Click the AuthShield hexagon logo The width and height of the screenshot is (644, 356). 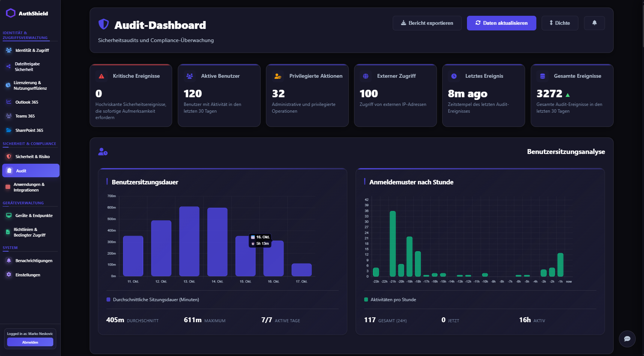11,13
